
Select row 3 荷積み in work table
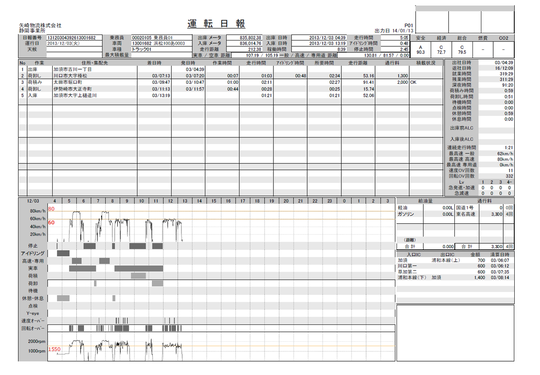[231, 82]
